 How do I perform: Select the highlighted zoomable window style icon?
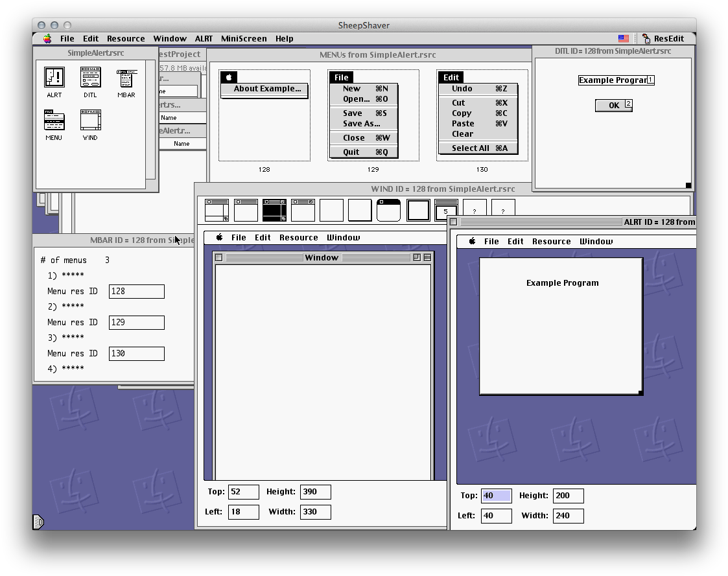[x=274, y=208]
